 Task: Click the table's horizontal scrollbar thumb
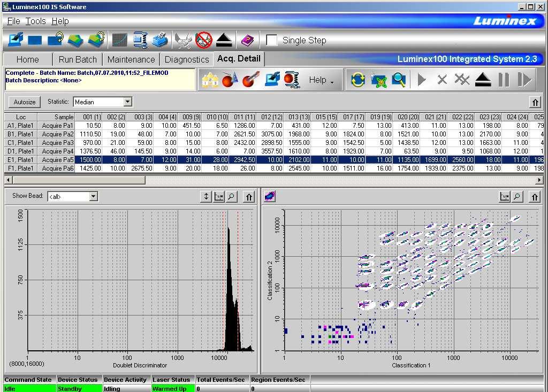coord(79,180)
